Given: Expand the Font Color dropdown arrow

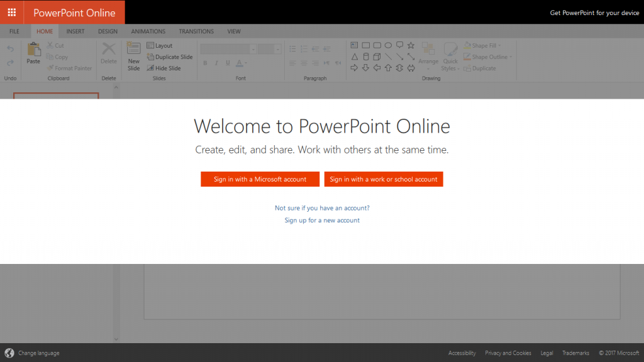Looking at the screenshot, I should point(245,63).
